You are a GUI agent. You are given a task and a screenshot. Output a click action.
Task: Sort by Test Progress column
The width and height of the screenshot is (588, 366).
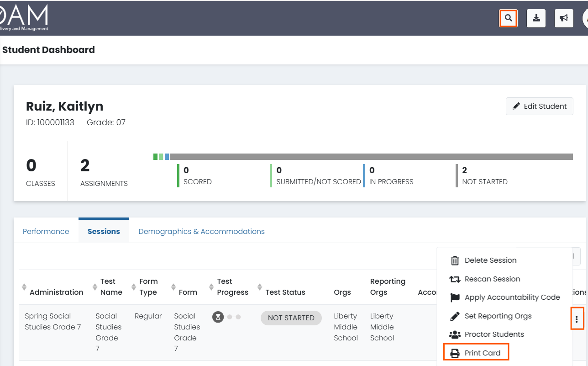point(211,287)
